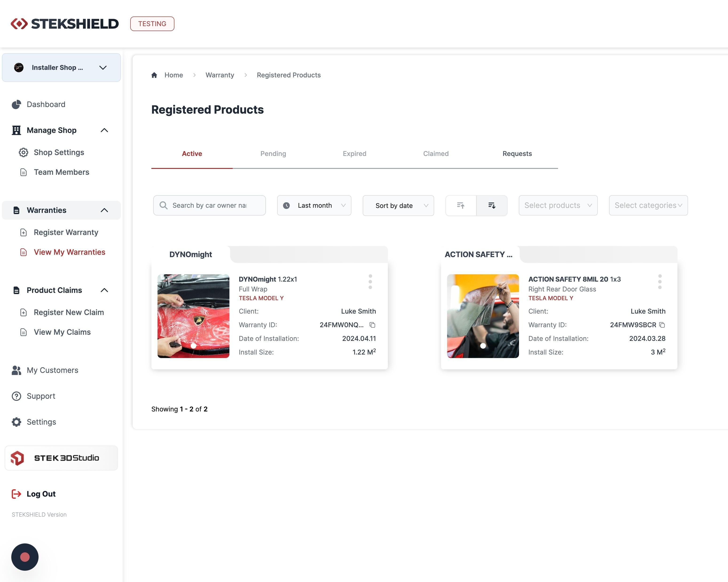The width and height of the screenshot is (728, 582).
Task: Select View My Warranties
Action: coord(70,252)
